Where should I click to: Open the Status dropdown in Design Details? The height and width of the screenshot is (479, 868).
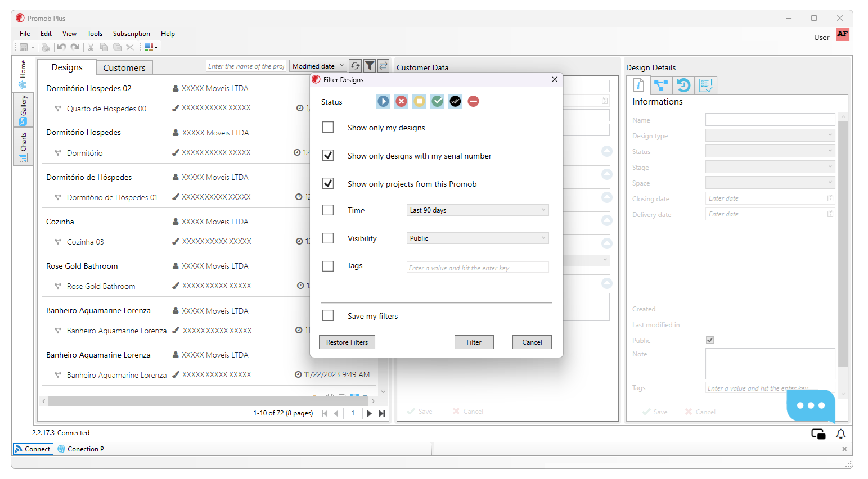click(770, 151)
